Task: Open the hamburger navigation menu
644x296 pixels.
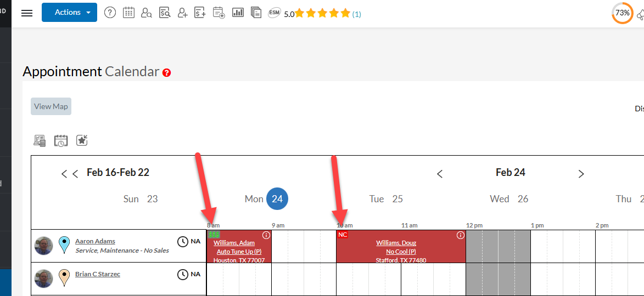Action: coord(27,13)
